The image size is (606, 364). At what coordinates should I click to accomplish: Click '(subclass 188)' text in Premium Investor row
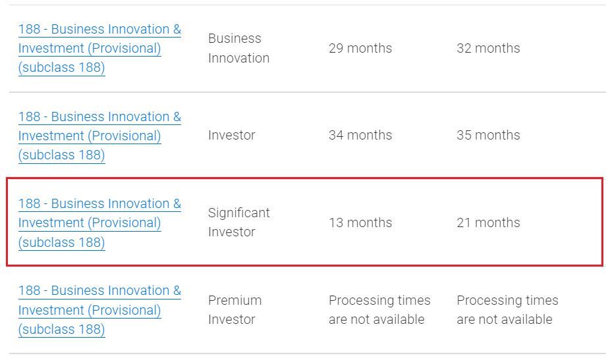pos(62,330)
